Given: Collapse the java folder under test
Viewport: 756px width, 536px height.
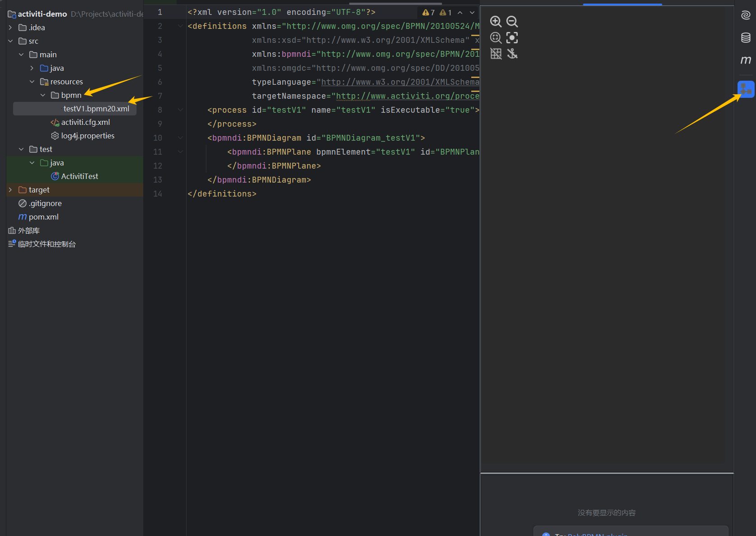Looking at the screenshot, I should 32,163.
